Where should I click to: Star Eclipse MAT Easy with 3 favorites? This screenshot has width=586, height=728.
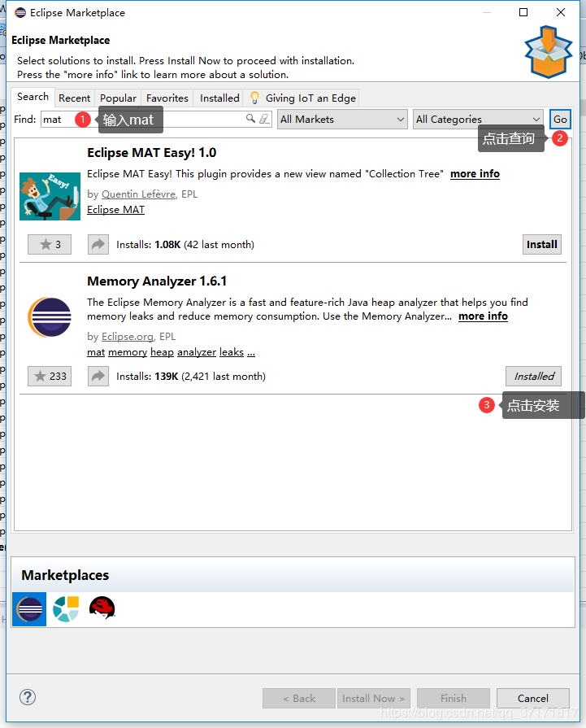[x=50, y=244]
